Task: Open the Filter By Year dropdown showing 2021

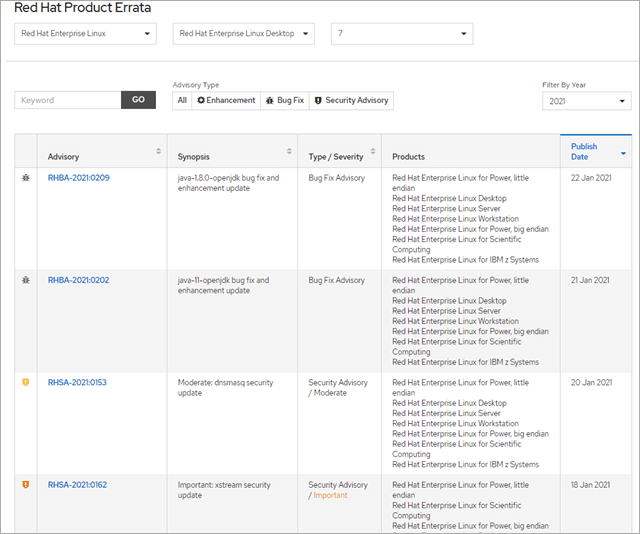Action: (587, 101)
